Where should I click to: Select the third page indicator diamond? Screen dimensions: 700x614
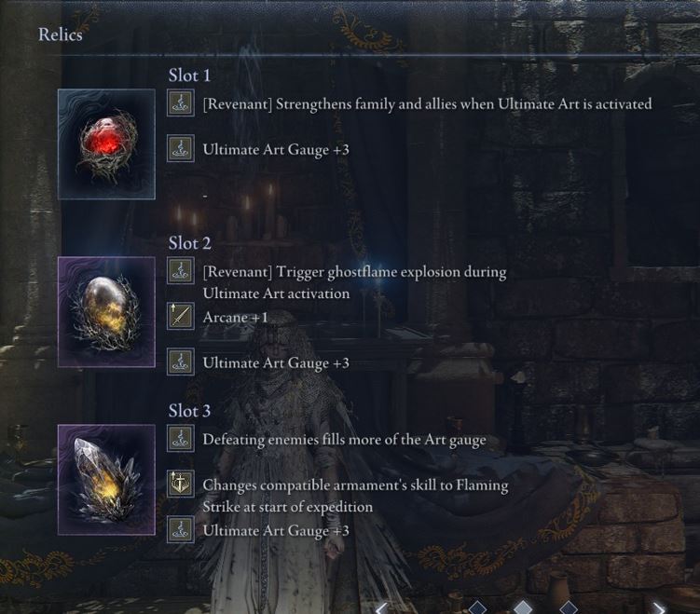point(569,607)
